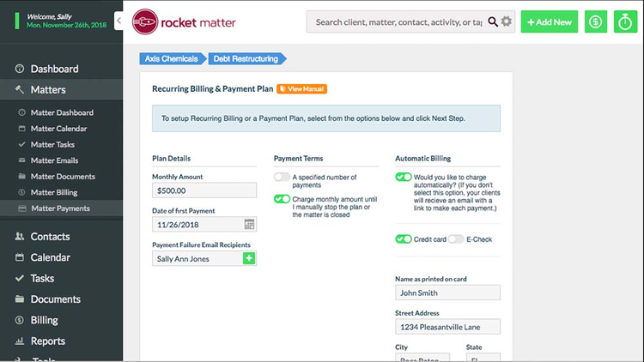Click the Rocket Matter logo

pos(184,22)
